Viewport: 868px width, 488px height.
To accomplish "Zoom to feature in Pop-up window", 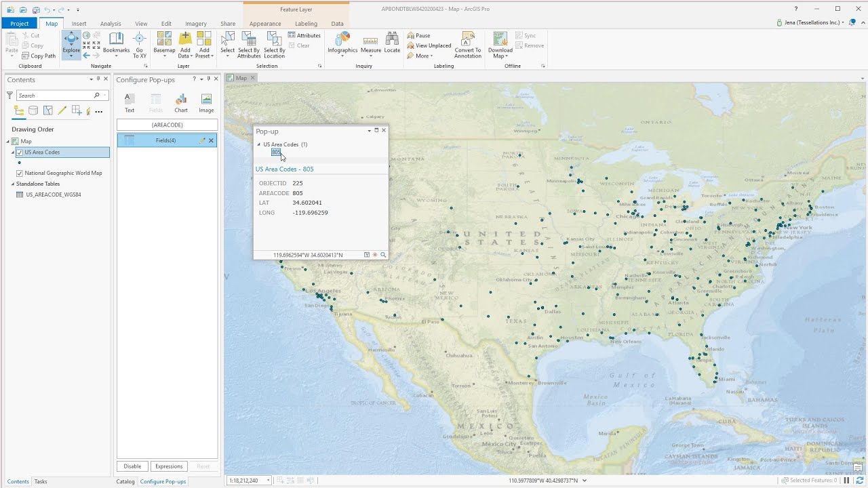I will tap(383, 255).
